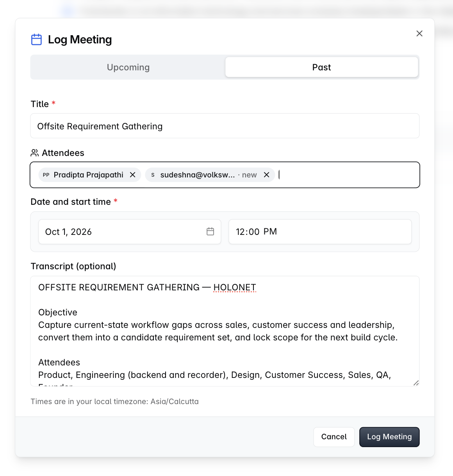Click the S avatar on sudeshna chip
Image resolution: width=453 pixels, height=476 pixels.
click(x=153, y=175)
